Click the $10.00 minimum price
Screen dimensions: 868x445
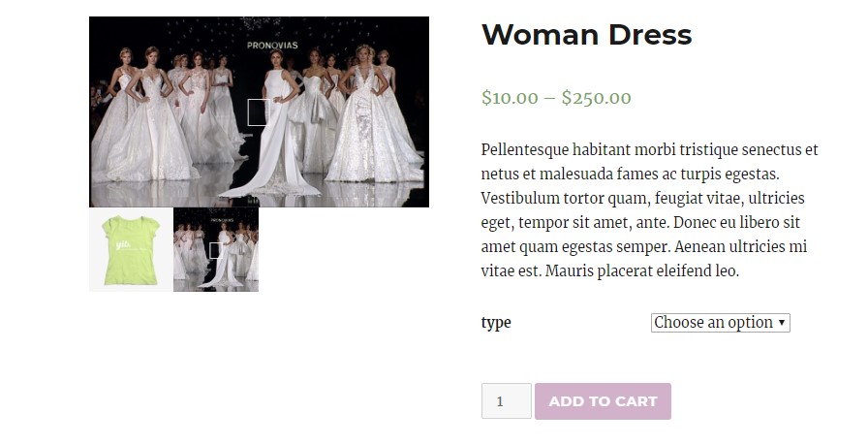click(x=510, y=98)
